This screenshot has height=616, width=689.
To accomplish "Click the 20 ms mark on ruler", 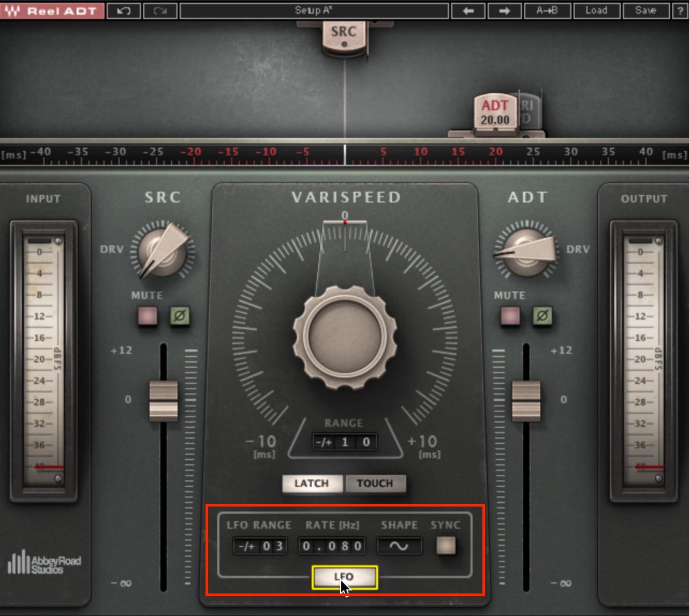I will coord(495,152).
